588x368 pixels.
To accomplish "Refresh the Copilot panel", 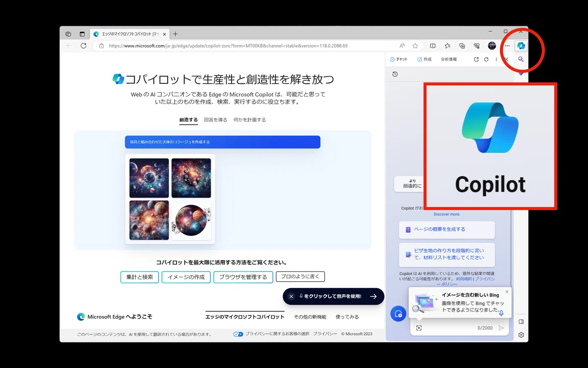I will [486, 59].
